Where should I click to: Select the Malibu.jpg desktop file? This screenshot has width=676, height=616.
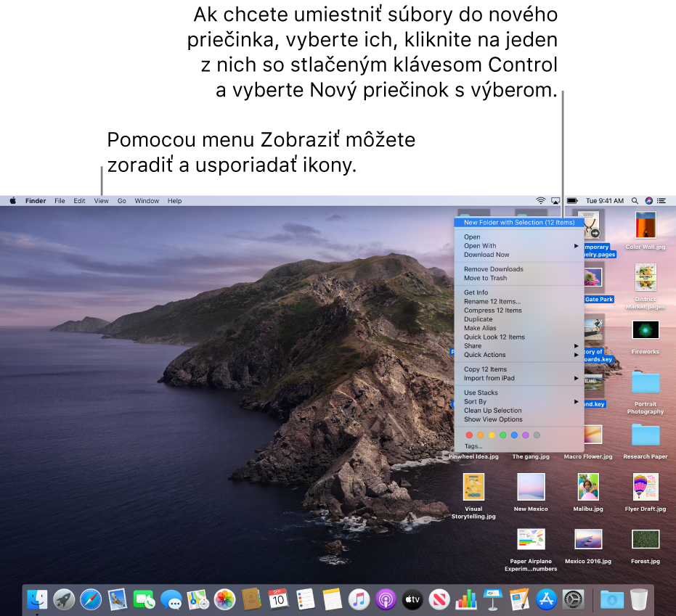point(588,493)
